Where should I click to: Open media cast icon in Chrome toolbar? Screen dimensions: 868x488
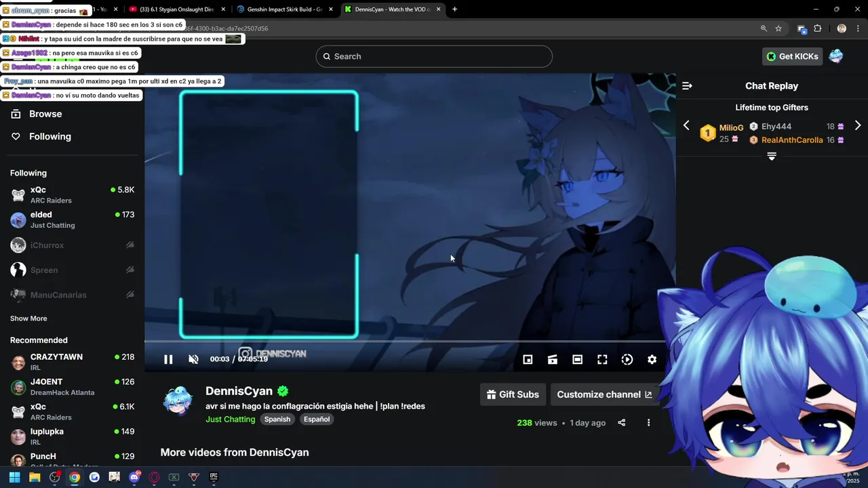[802, 28]
